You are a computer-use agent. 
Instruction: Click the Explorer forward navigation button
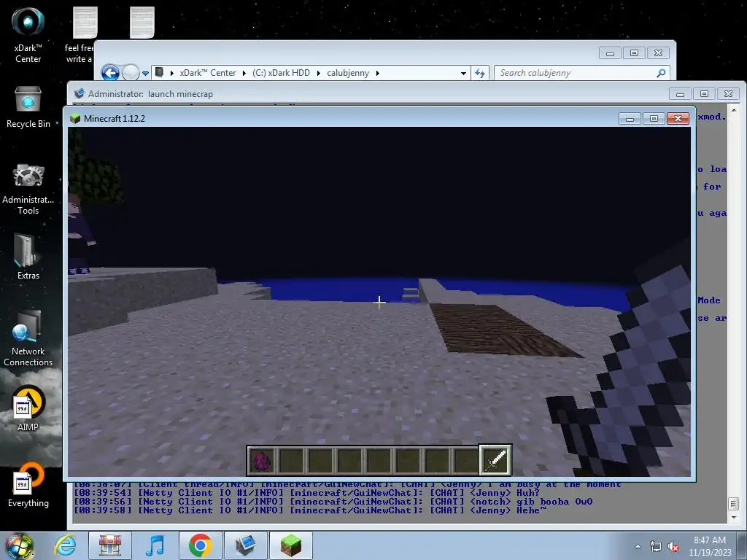pyautogui.click(x=131, y=73)
